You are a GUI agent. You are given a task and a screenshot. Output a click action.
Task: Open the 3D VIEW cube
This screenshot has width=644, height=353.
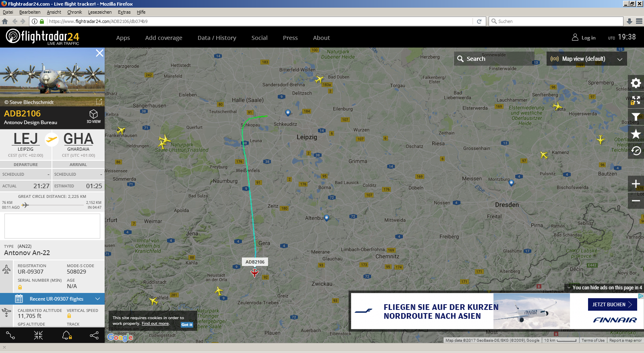(x=93, y=116)
